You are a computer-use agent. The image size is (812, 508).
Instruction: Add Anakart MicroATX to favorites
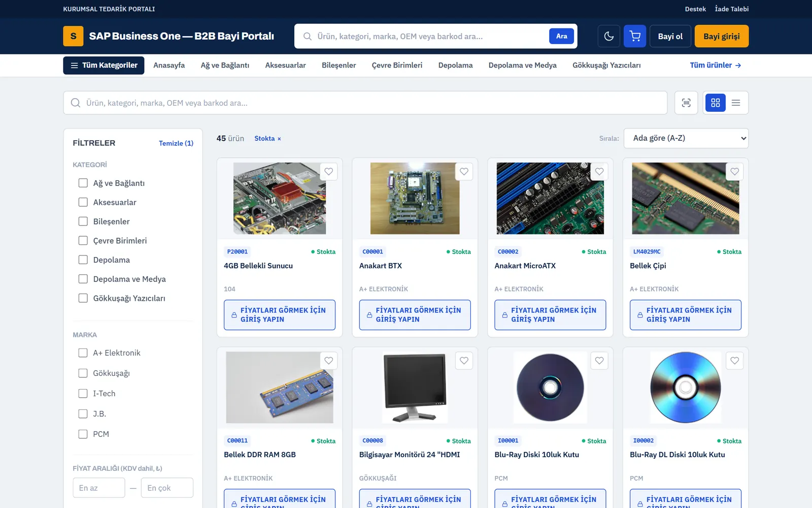(599, 172)
